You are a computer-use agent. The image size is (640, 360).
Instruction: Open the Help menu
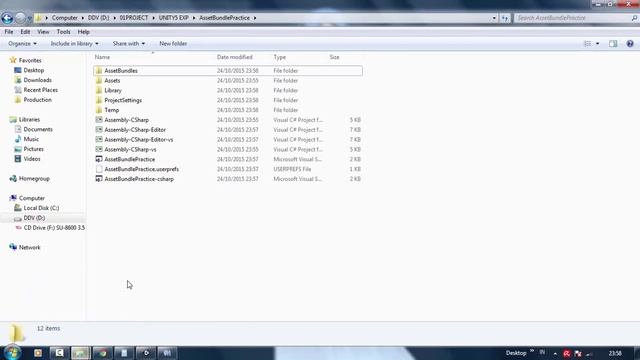coord(84,32)
